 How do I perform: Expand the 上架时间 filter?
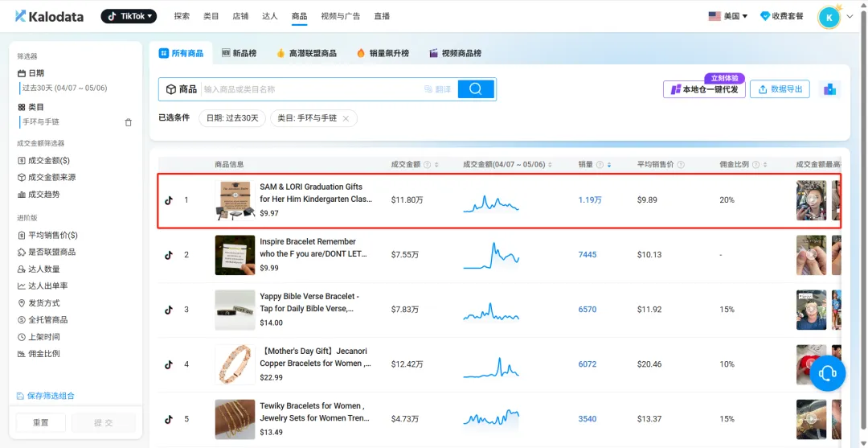[39, 337]
